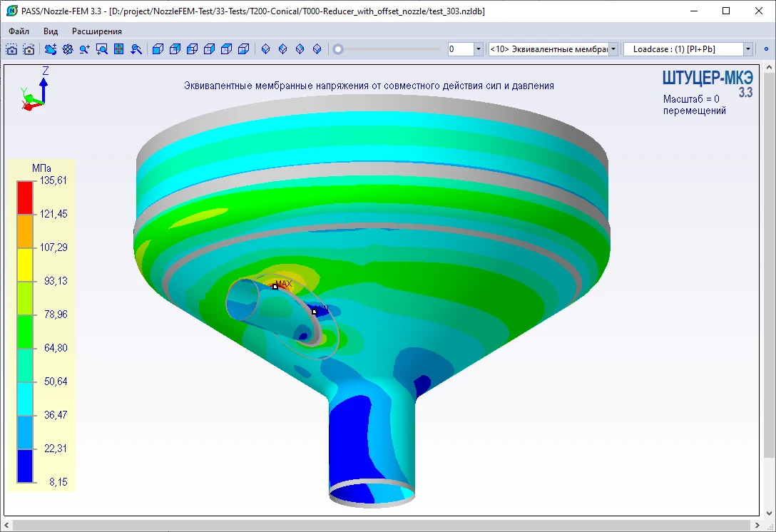Click the previous zoom magnifier with arrow
776x532 pixels.
(136, 49)
